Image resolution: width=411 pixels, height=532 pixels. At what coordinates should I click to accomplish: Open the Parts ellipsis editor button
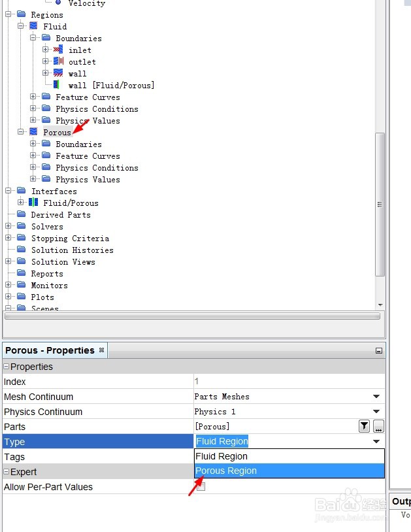378,426
